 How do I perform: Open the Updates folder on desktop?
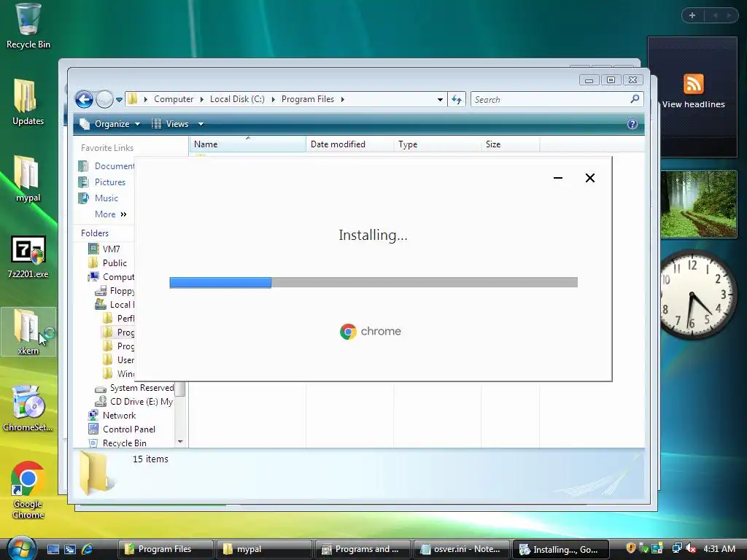28,102
